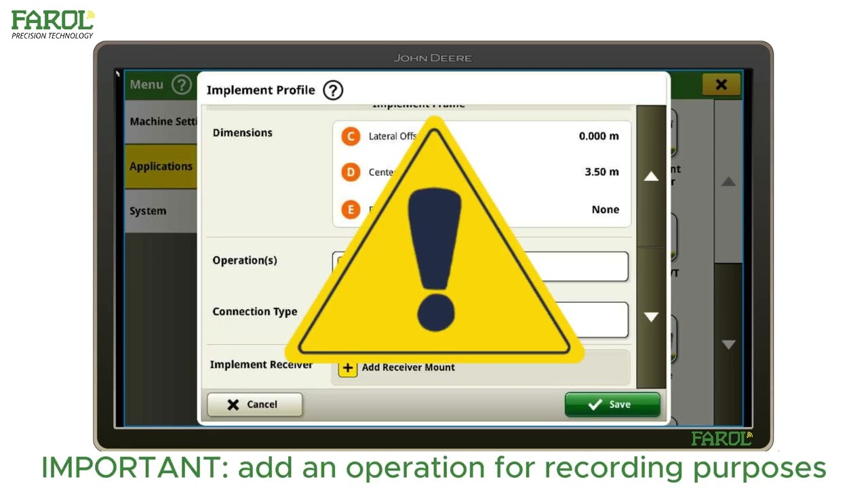The image size is (868, 488).
Task: Select the orange C Lateral Offset marker
Action: [351, 136]
